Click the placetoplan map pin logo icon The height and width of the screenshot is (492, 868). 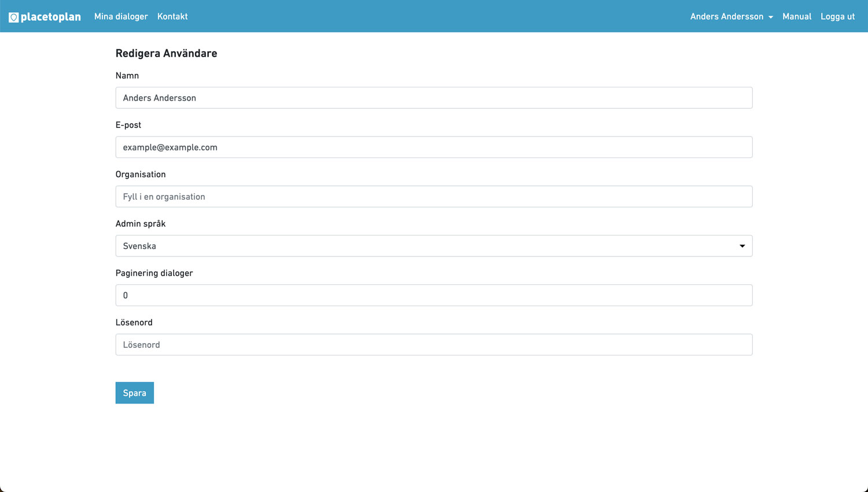point(13,17)
